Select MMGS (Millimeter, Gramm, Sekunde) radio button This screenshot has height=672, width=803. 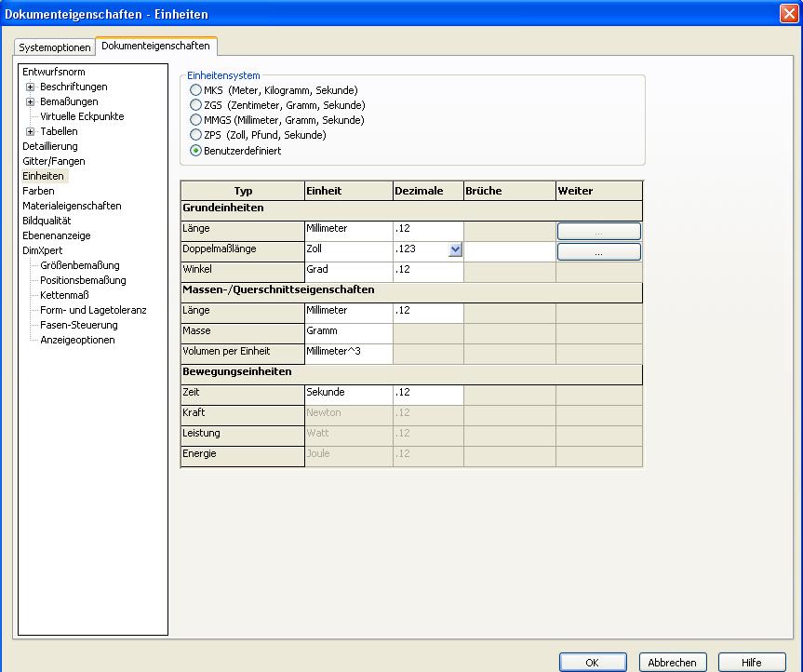(x=195, y=120)
